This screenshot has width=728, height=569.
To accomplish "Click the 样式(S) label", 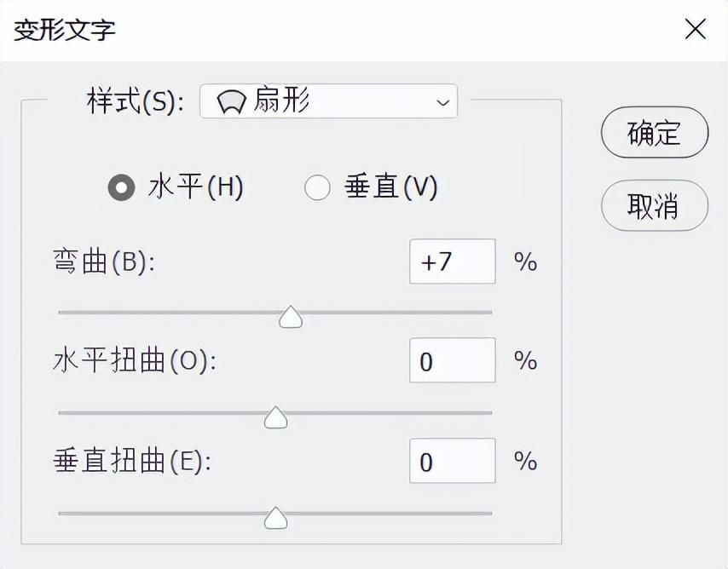I will click(136, 102).
